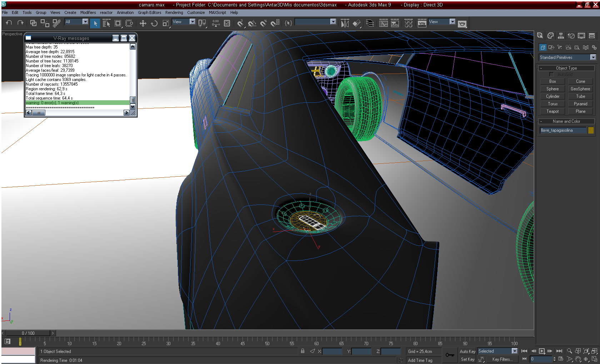This screenshot has height=364, width=600.
Task: Open the Modify panel tab
Action: click(550, 36)
